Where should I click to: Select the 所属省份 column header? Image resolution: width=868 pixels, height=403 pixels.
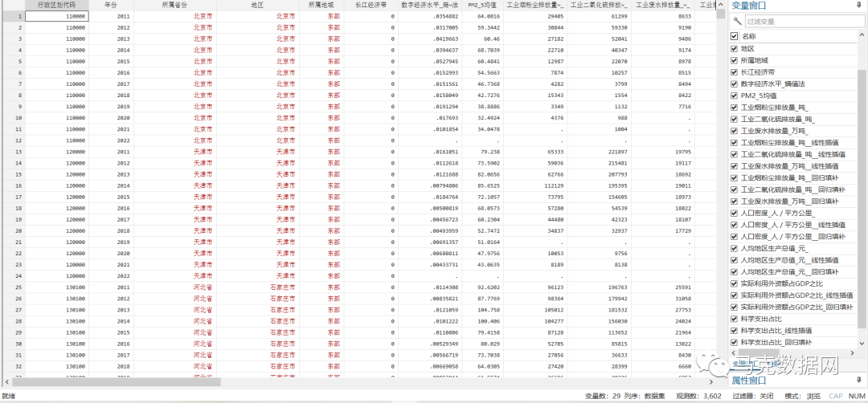click(175, 5)
